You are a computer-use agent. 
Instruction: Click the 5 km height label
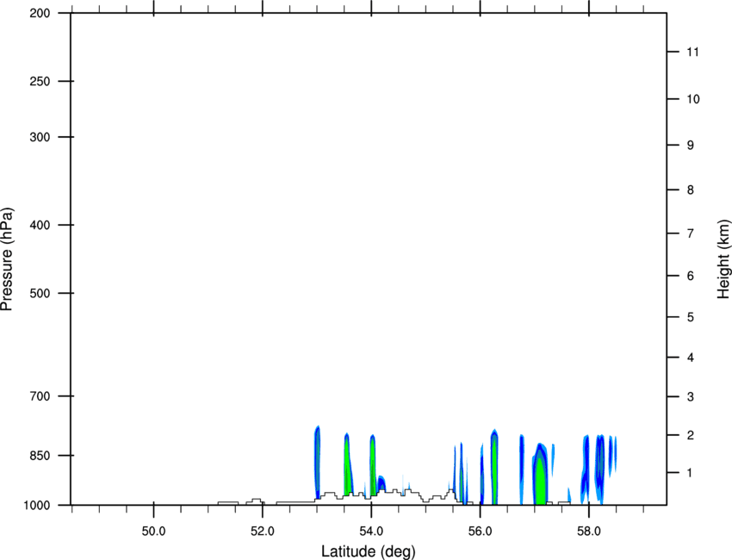point(691,317)
